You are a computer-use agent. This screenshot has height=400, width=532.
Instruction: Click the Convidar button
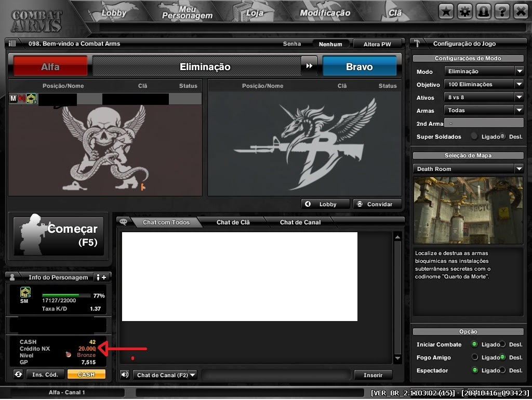pyautogui.click(x=377, y=204)
